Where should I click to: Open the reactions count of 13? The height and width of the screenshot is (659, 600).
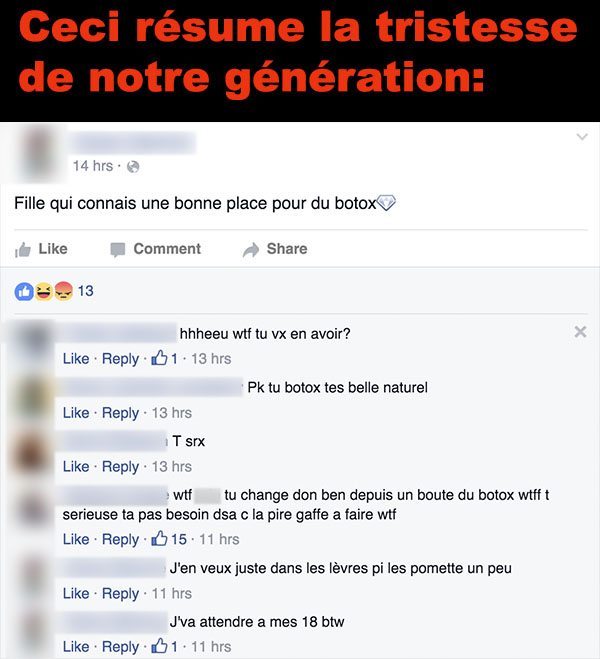pos(86,291)
